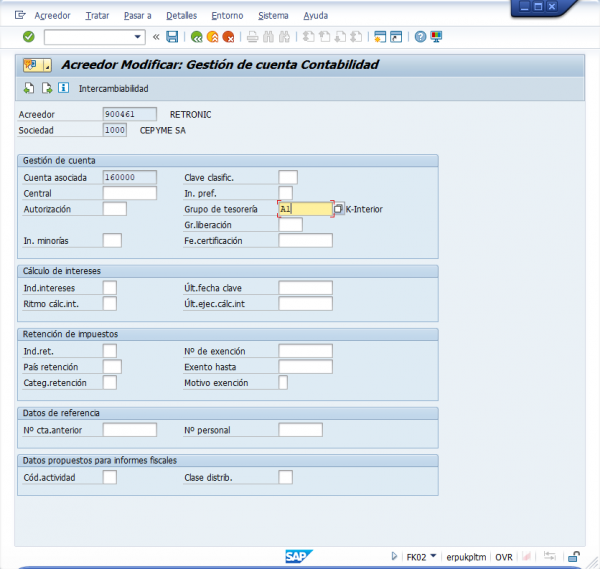Click the Intercambiabilidad button
This screenshot has height=569, width=600.
click(x=114, y=89)
